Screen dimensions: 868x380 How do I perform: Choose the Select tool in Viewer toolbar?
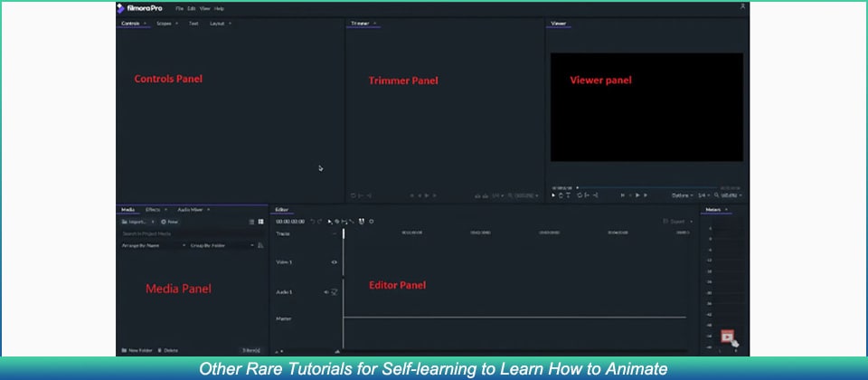pos(553,195)
